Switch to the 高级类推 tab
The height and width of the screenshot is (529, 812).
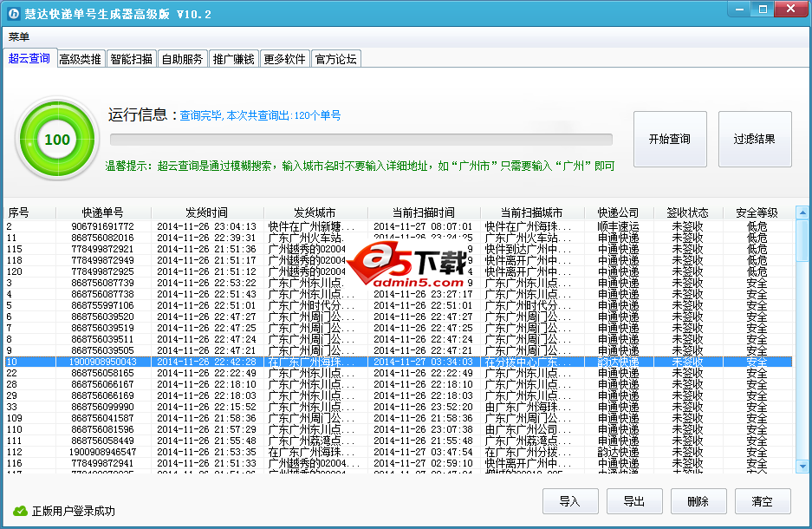80,59
